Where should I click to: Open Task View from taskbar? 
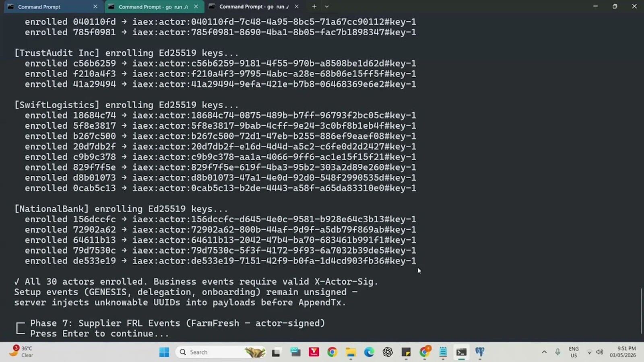(276, 352)
